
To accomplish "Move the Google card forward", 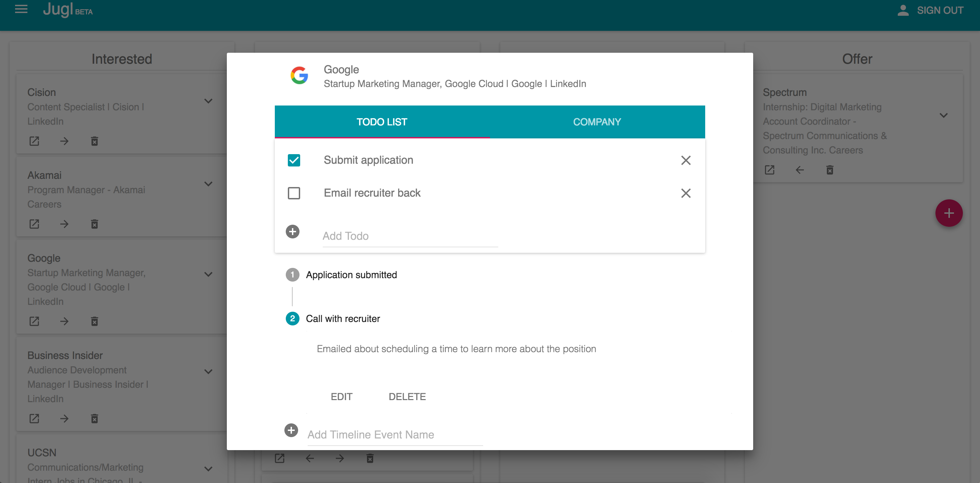I will pos(64,321).
